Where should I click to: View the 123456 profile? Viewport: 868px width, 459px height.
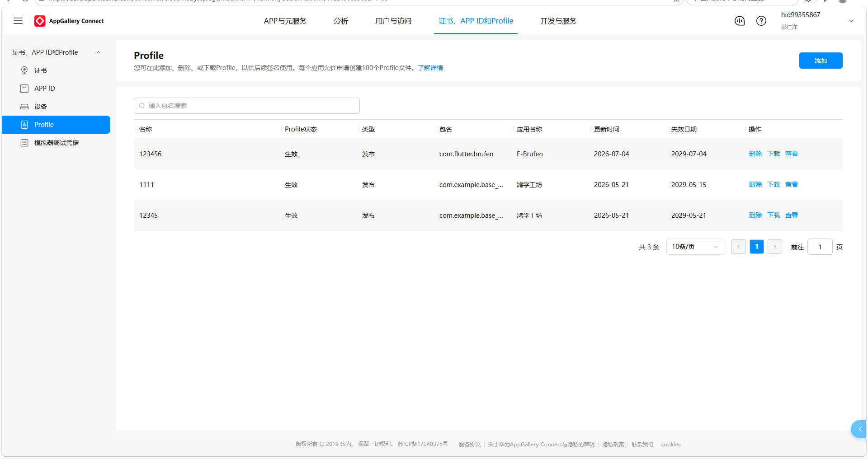792,154
